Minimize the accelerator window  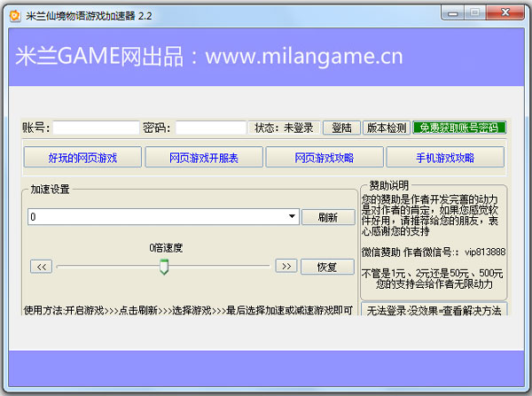coord(450,13)
